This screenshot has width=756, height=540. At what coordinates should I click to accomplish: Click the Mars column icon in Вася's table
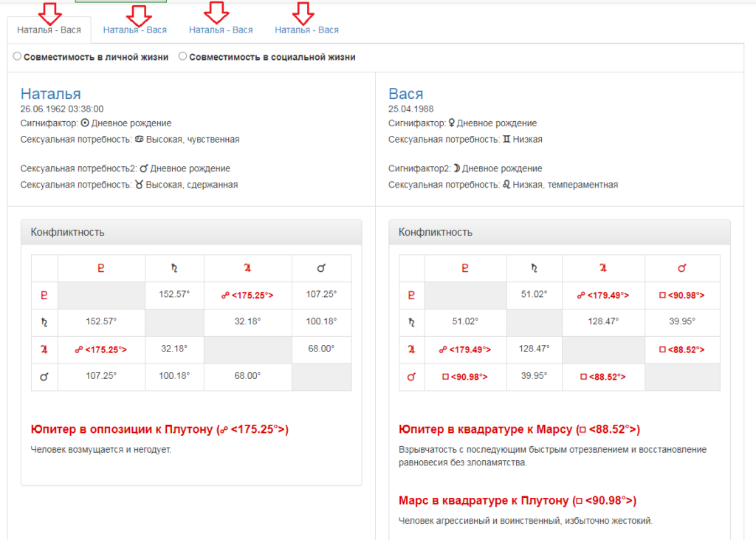point(682,268)
